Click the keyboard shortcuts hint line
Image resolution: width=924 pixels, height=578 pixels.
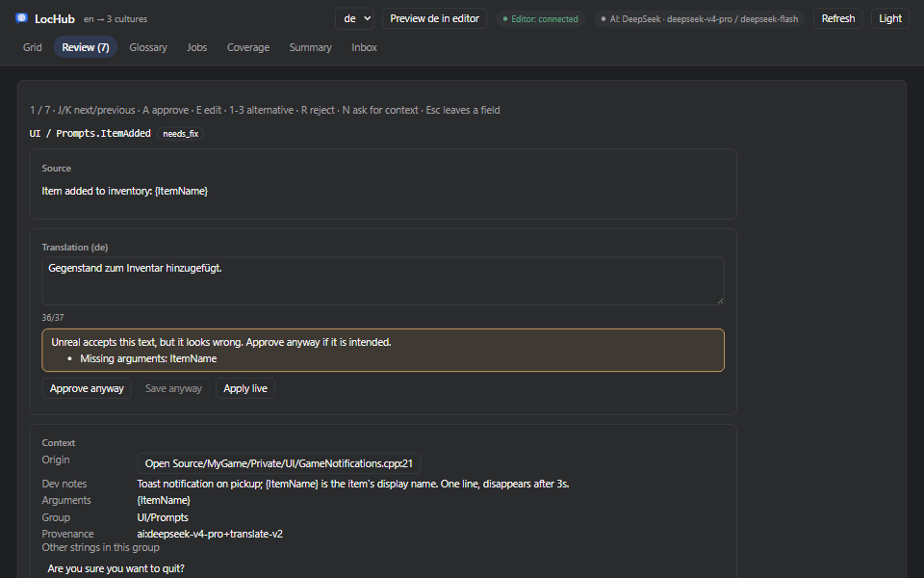pos(265,110)
